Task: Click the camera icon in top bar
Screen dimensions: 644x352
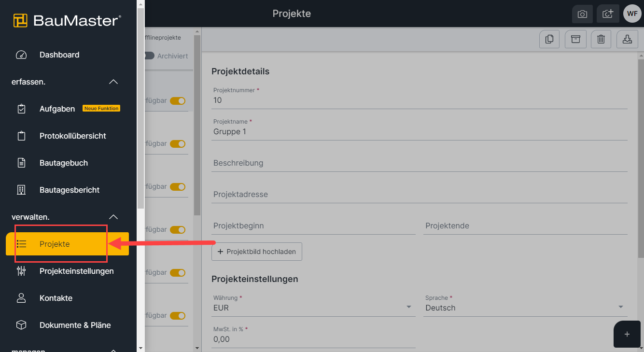Action: pos(582,14)
